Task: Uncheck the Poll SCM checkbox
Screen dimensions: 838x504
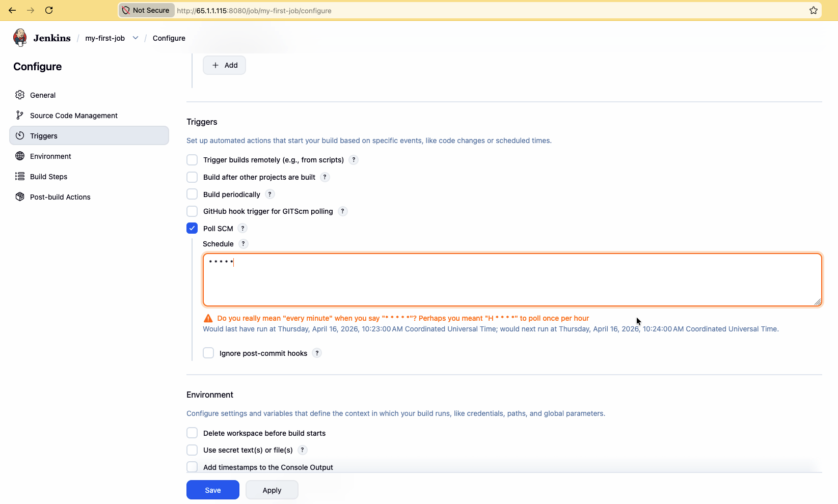Action: (x=192, y=228)
